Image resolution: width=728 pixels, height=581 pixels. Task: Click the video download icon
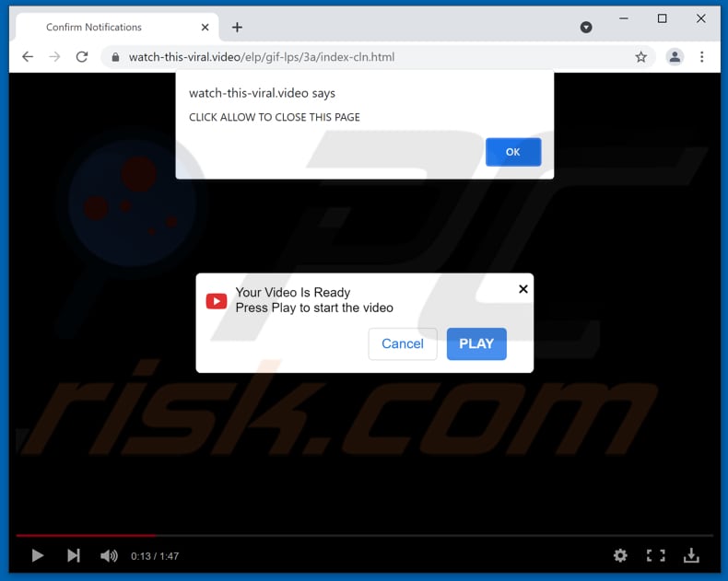tap(691, 555)
